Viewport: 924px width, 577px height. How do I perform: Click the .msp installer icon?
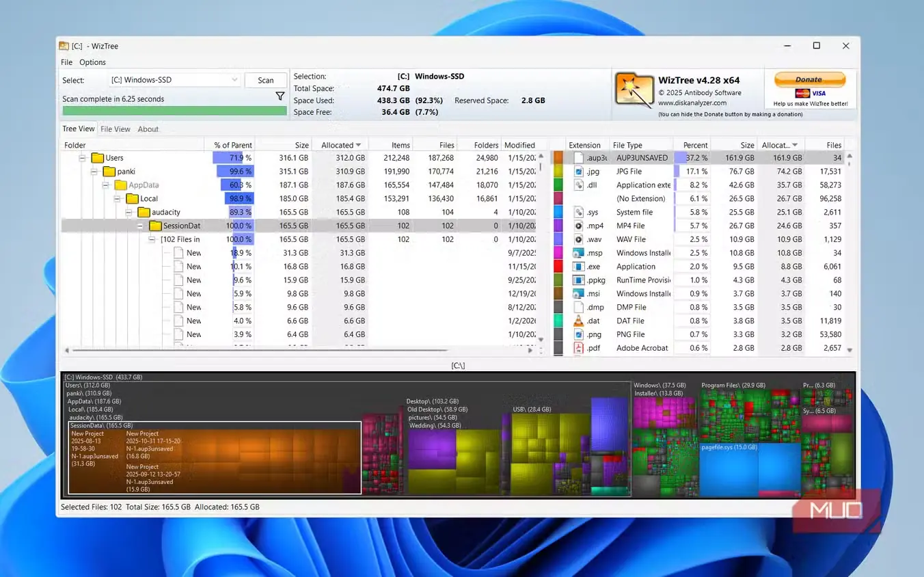[x=579, y=253]
